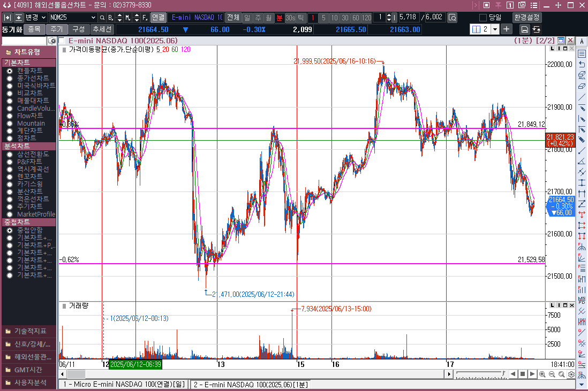
Task: Select the eraser tool in the drawing toolbar
Action: 582,86
